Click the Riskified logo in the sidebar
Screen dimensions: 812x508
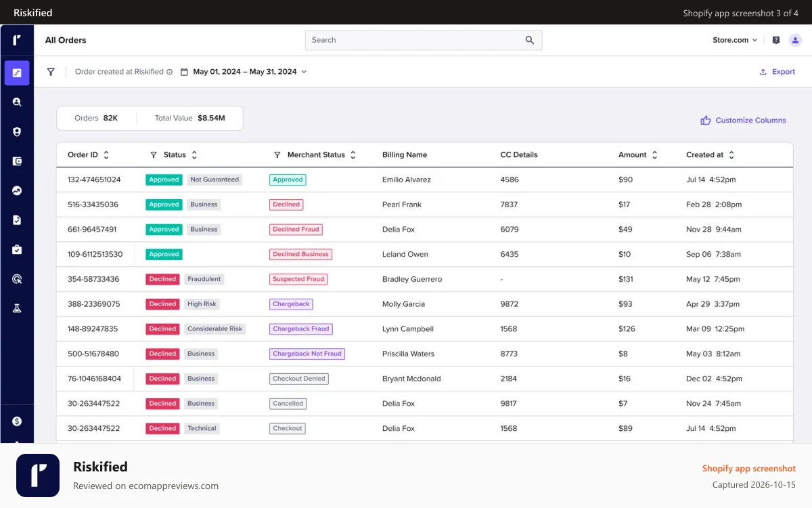[17, 40]
